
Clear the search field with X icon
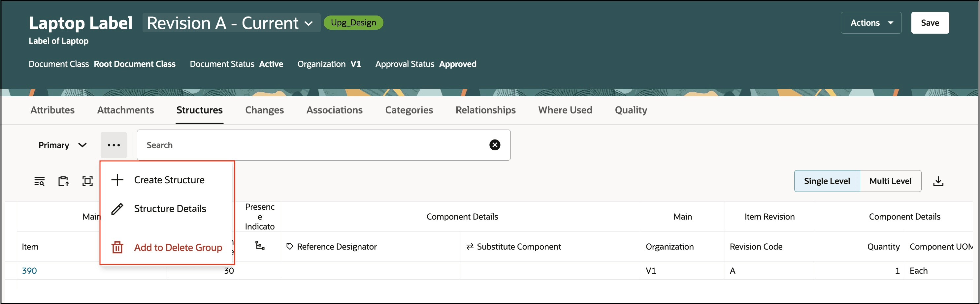click(x=495, y=145)
